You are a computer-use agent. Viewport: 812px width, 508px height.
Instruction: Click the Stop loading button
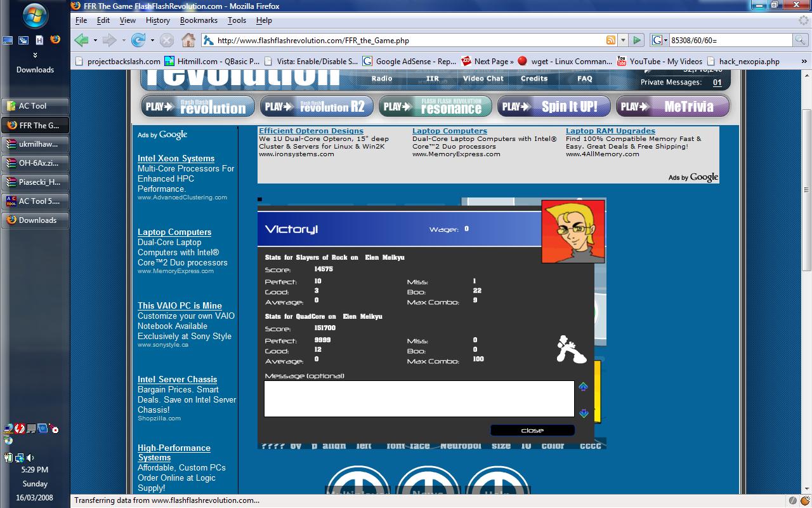click(166, 40)
